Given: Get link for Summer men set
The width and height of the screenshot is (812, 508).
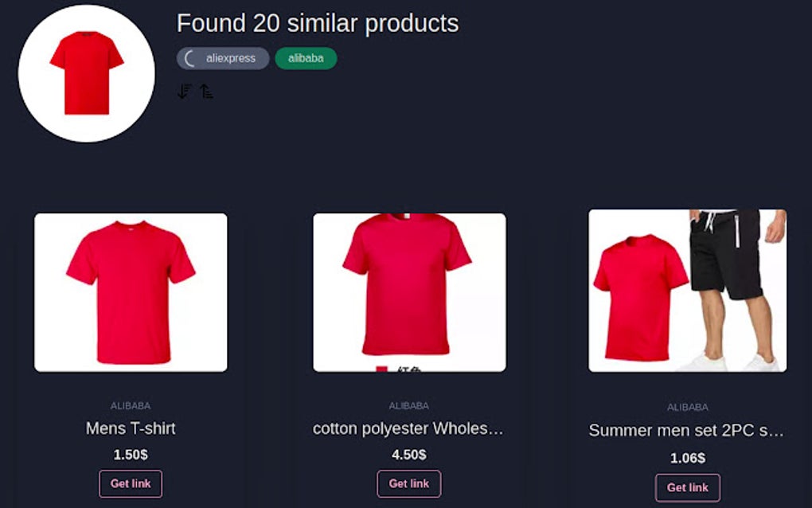Looking at the screenshot, I should 687,487.
